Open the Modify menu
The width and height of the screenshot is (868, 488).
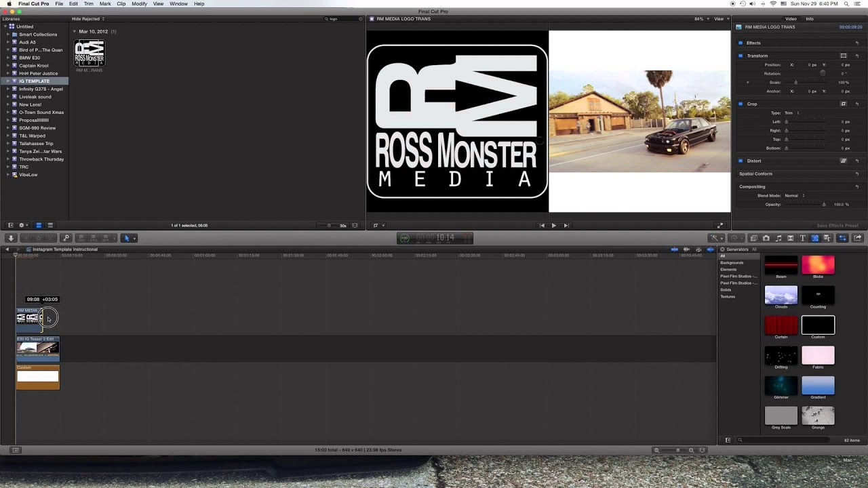tap(139, 4)
